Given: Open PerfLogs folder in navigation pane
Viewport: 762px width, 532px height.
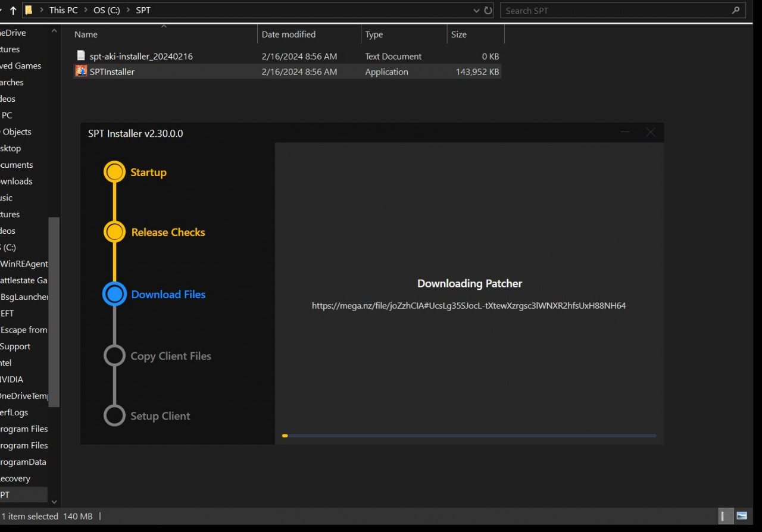Looking at the screenshot, I should pyautogui.click(x=14, y=412).
